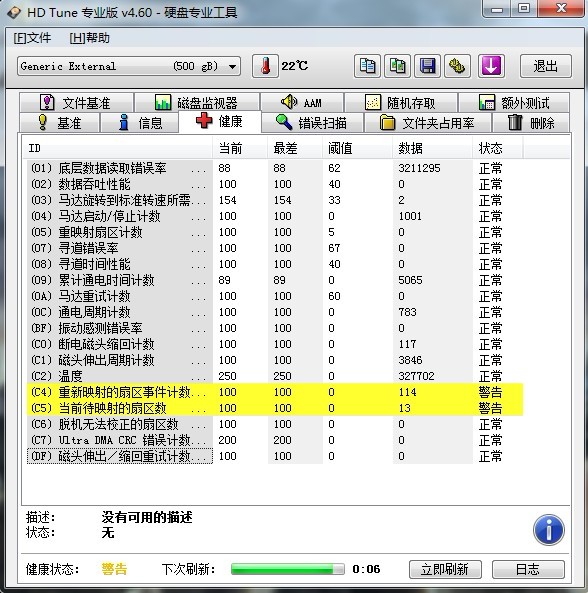
Task: Switch to the 删除 tab
Action: click(531, 123)
